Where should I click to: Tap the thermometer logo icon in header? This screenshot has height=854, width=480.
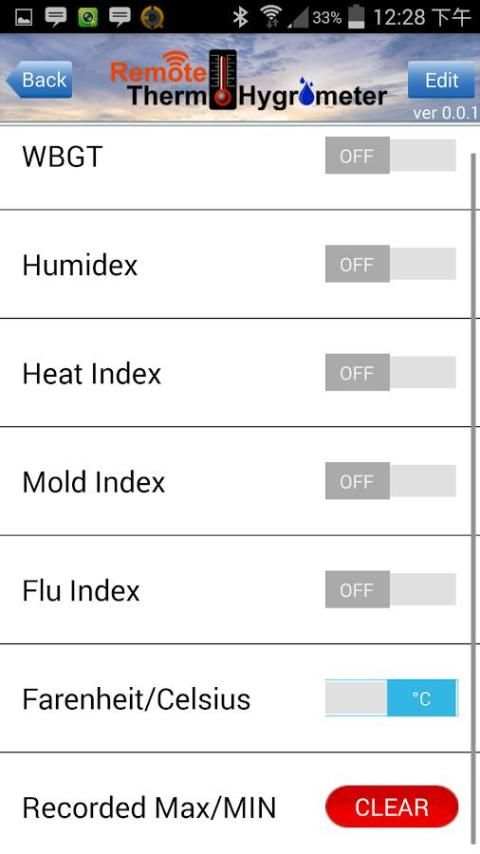[223, 80]
